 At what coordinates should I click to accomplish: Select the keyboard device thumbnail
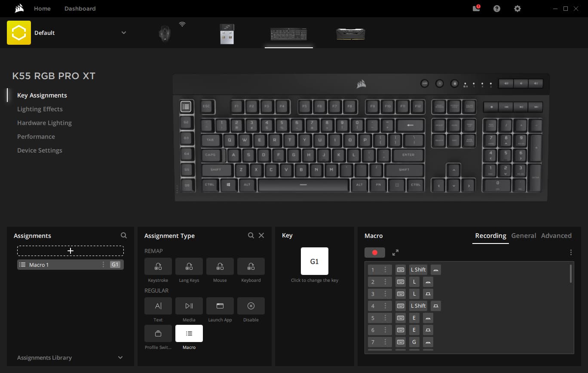tap(288, 34)
